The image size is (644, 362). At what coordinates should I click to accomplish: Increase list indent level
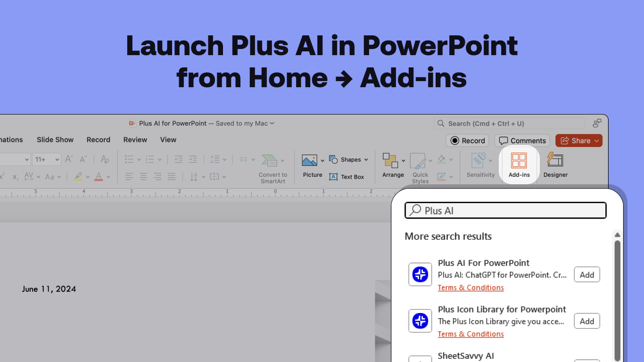(192, 159)
